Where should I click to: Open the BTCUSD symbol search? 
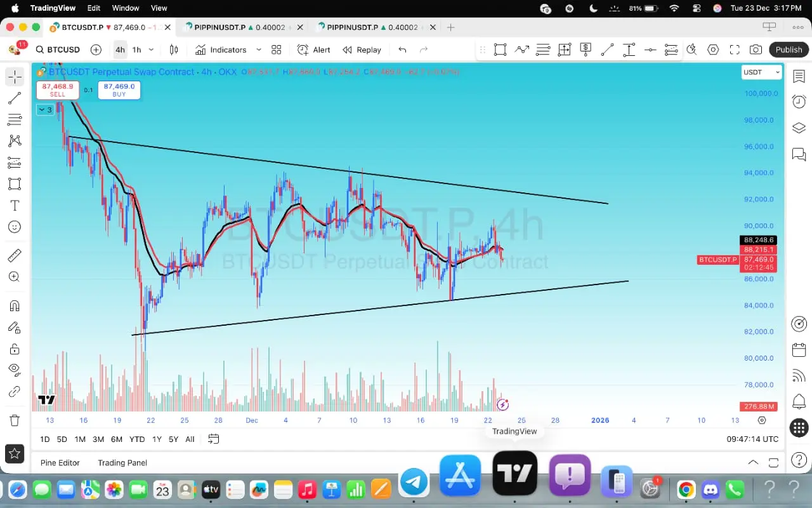58,50
